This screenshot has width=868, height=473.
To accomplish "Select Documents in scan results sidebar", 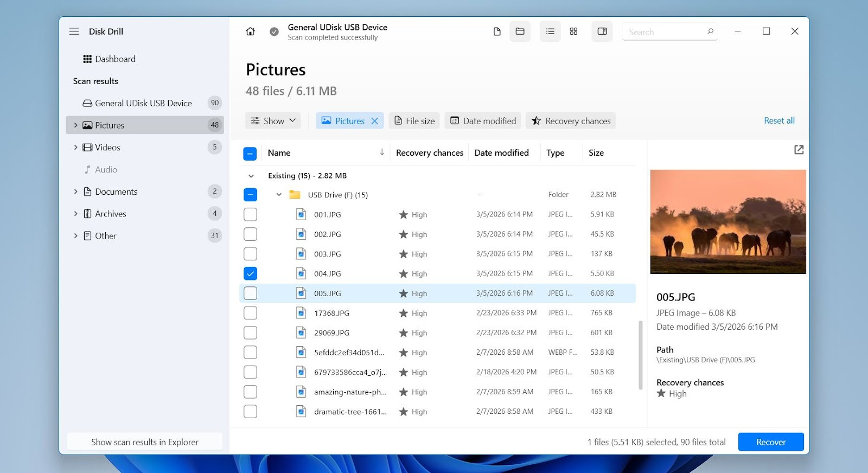I will 116,192.
